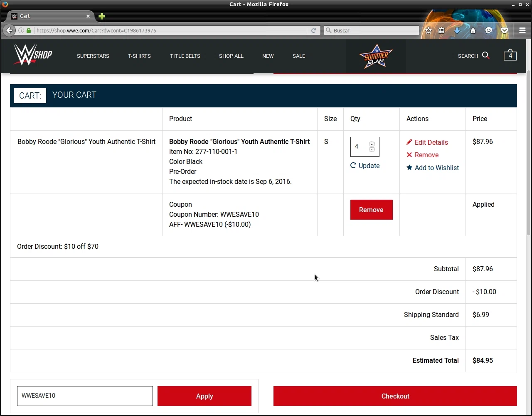Click the Buscar search box

click(371, 30)
